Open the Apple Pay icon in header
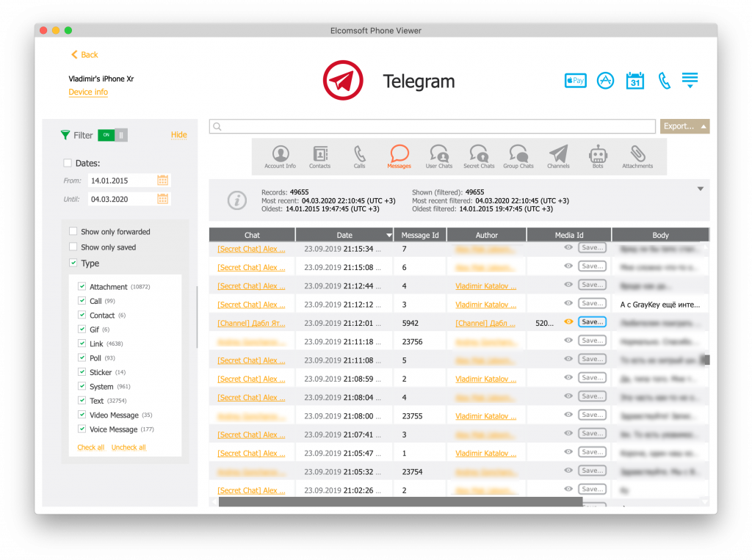The image size is (752, 560). (575, 81)
